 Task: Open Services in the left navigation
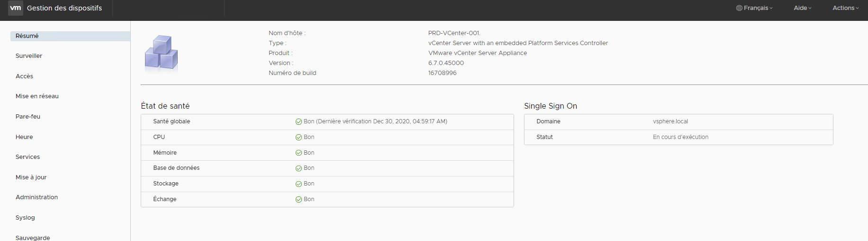[27, 157]
